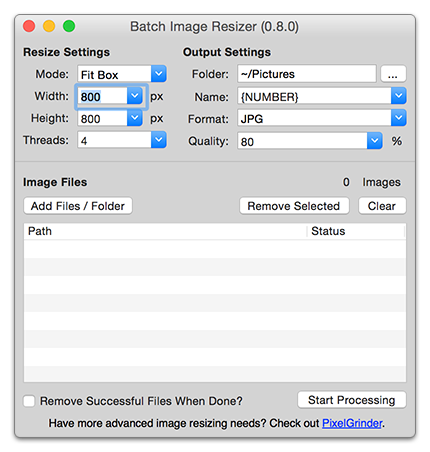Expand the Height value dropdown arrow
The image size is (430, 452).
(135, 118)
